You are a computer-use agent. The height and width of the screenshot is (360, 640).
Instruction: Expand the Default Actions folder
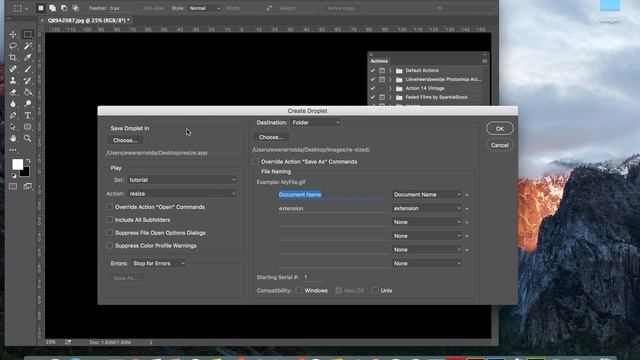click(390, 71)
